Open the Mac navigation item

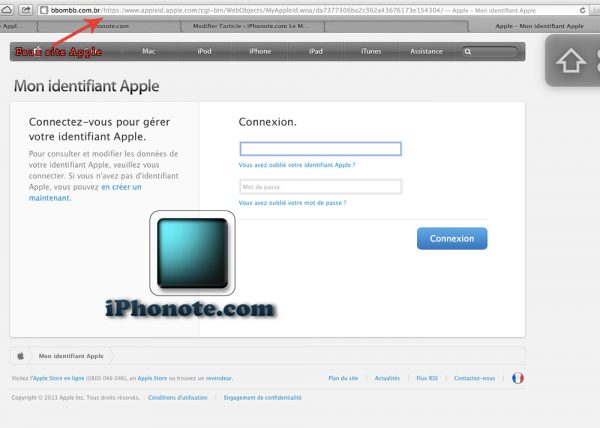(x=148, y=51)
